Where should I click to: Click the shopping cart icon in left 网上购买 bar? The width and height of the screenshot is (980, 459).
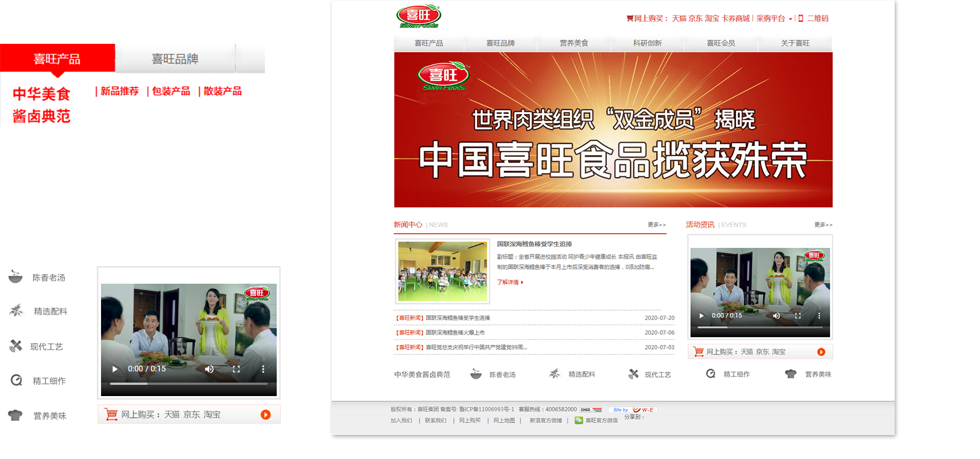111,415
